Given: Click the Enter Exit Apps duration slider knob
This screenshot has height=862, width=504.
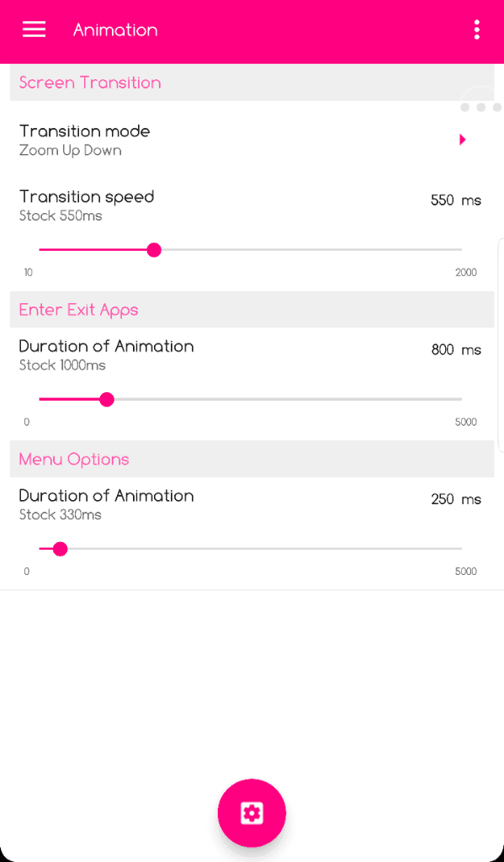Looking at the screenshot, I should tap(107, 400).
